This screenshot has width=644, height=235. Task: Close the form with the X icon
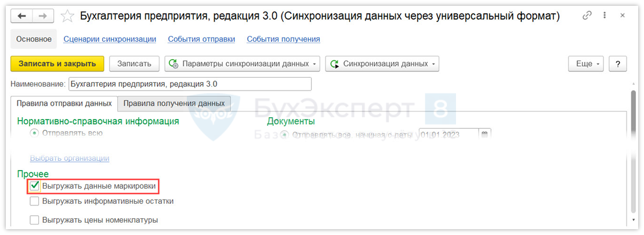tap(622, 16)
